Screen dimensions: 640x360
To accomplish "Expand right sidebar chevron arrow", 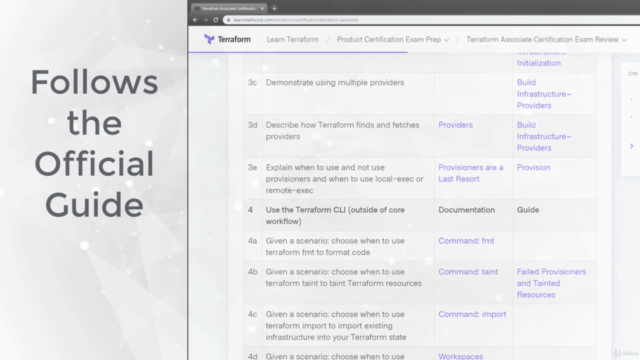I will (631, 146).
